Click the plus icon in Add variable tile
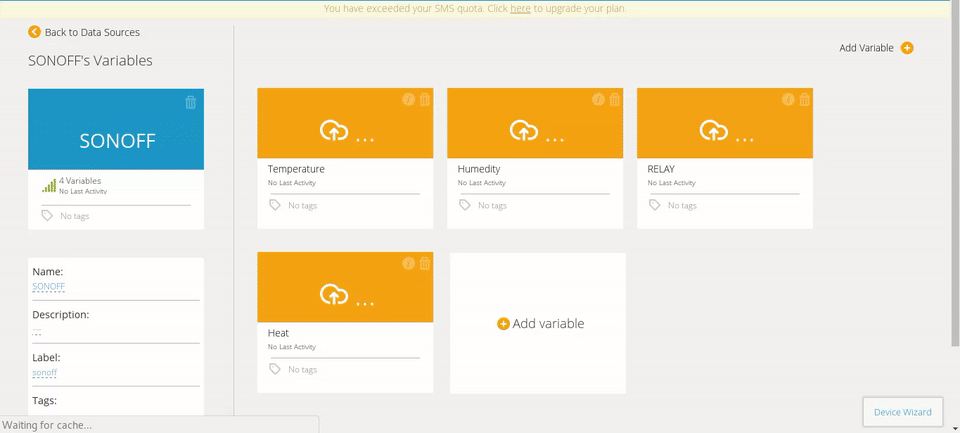This screenshot has width=960, height=433. pyautogui.click(x=503, y=324)
